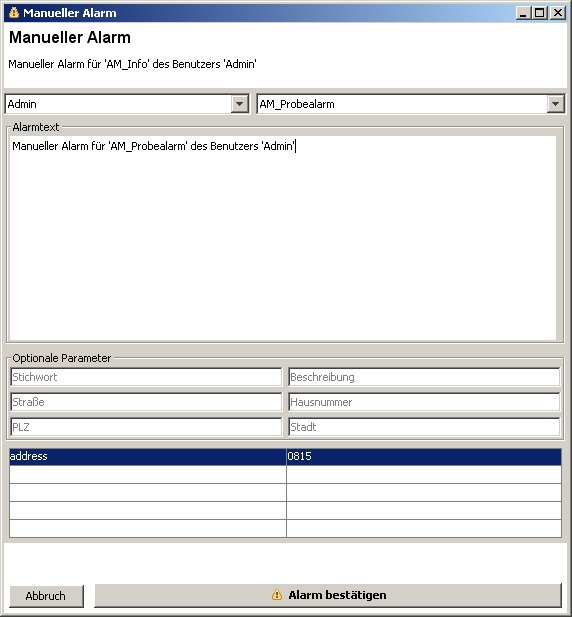
Task: Click the PLZ input field
Action: 146,427
